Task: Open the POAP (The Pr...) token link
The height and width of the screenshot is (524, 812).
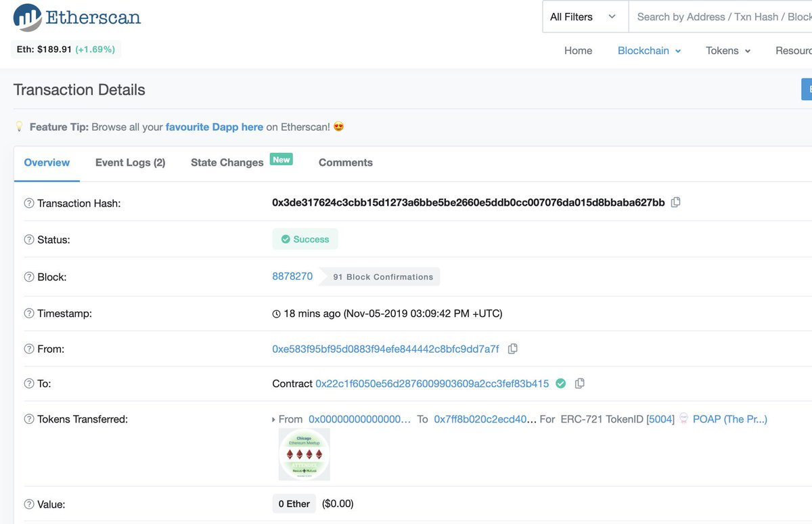Action: [730, 419]
